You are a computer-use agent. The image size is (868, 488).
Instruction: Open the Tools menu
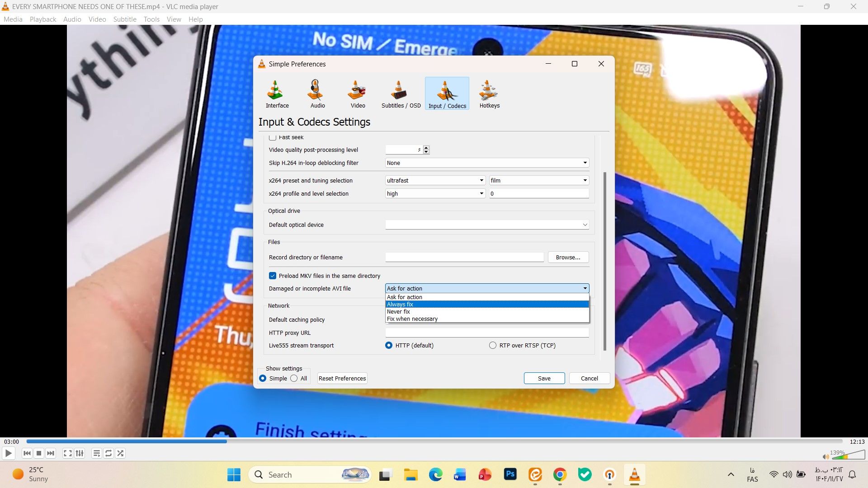(x=151, y=19)
